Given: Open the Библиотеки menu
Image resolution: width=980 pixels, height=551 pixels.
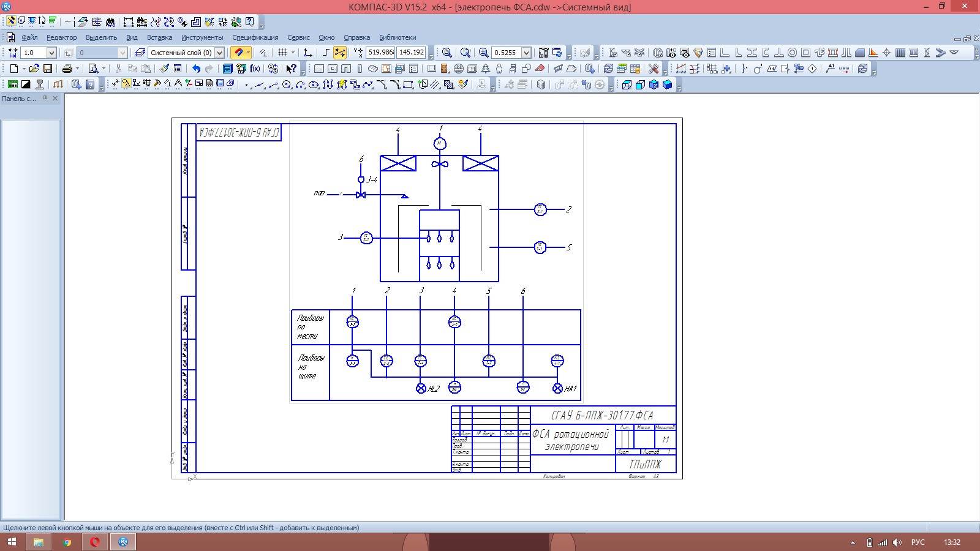Looking at the screenshot, I should pyautogui.click(x=398, y=37).
